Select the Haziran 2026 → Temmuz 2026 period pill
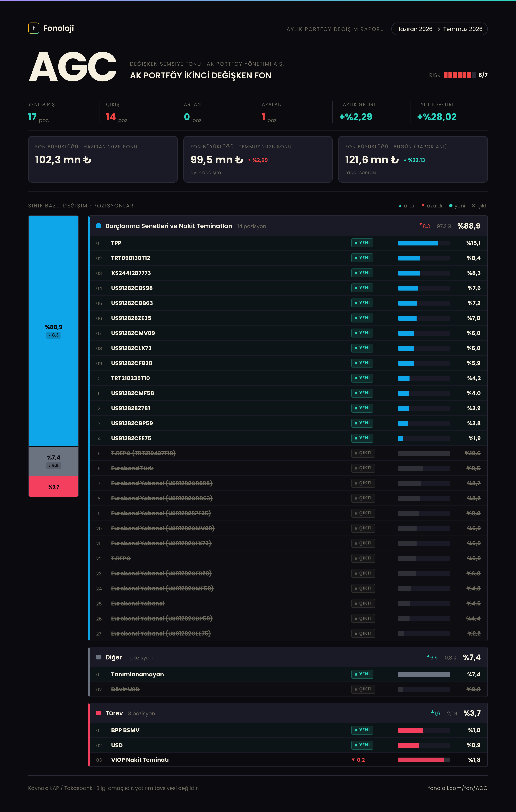The width and height of the screenshot is (516, 812). coord(439,29)
